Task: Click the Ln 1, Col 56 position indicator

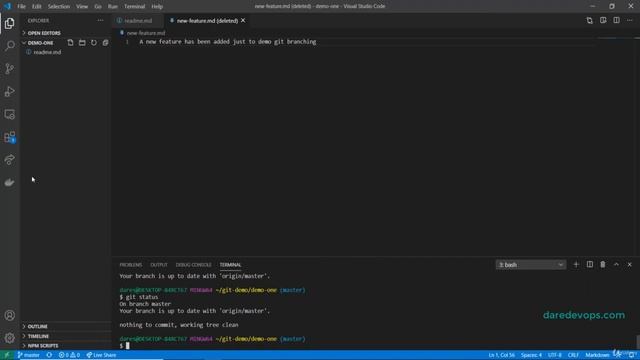Action: [x=502, y=355]
